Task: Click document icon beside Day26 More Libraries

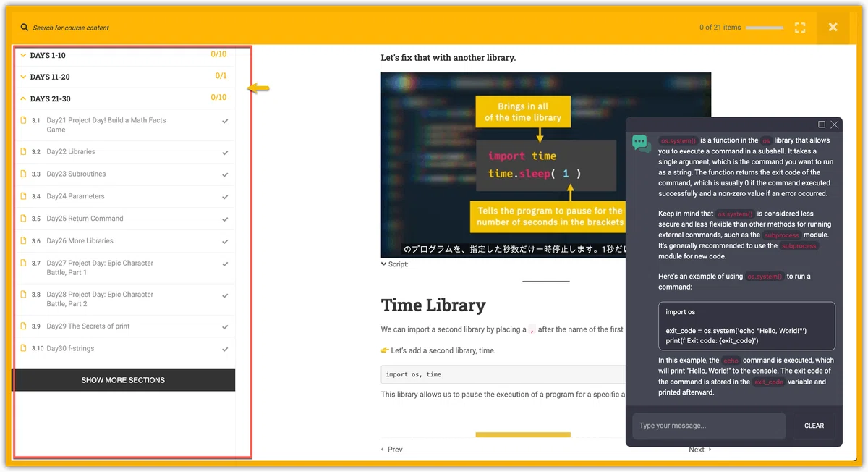Action: click(x=23, y=241)
